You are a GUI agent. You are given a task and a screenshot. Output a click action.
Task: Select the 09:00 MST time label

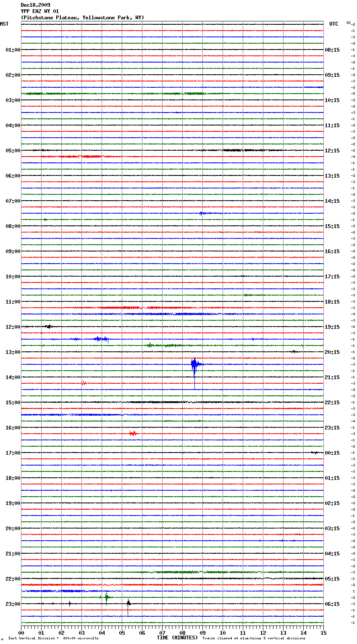click(13, 251)
